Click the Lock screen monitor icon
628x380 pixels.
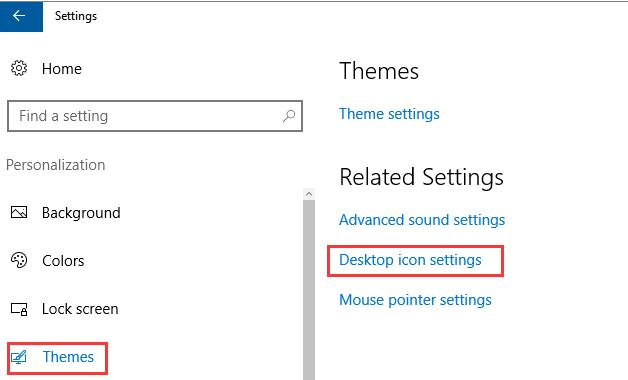[x=19, y=309]
